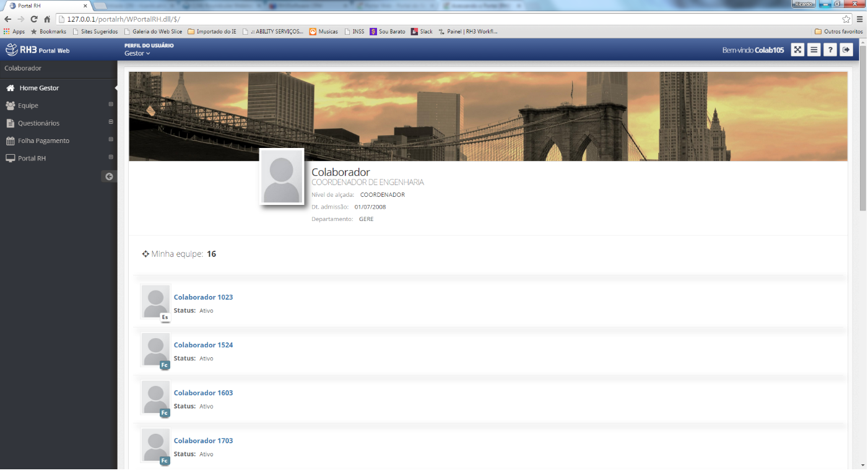Open the hamburger menu icon beside Colab105
The image size is (868, 473).
pos(814,50)
